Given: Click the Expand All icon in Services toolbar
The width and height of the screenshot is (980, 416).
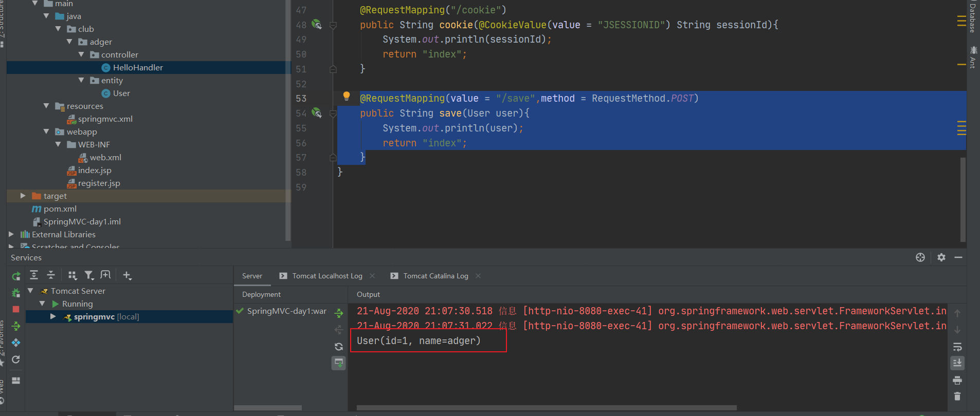Looking at the screenshot, I should tap(34, 275).
